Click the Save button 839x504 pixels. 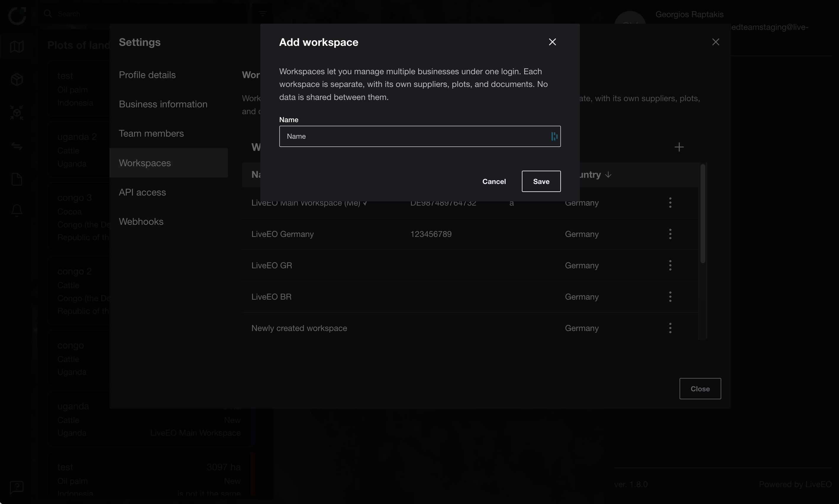541,181
